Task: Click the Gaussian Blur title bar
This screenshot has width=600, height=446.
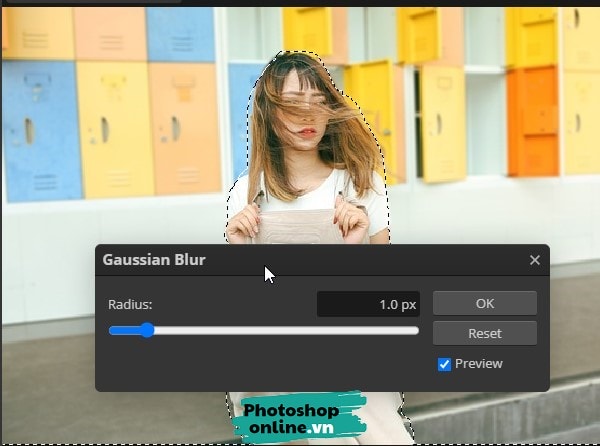Action: [x=300, y=260]
